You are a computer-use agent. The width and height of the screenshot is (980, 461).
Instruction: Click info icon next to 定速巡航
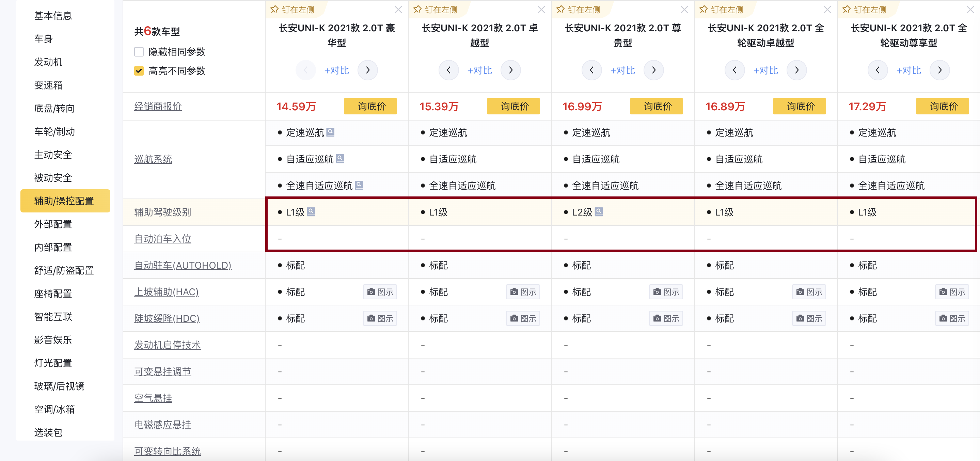pos(330,132)
